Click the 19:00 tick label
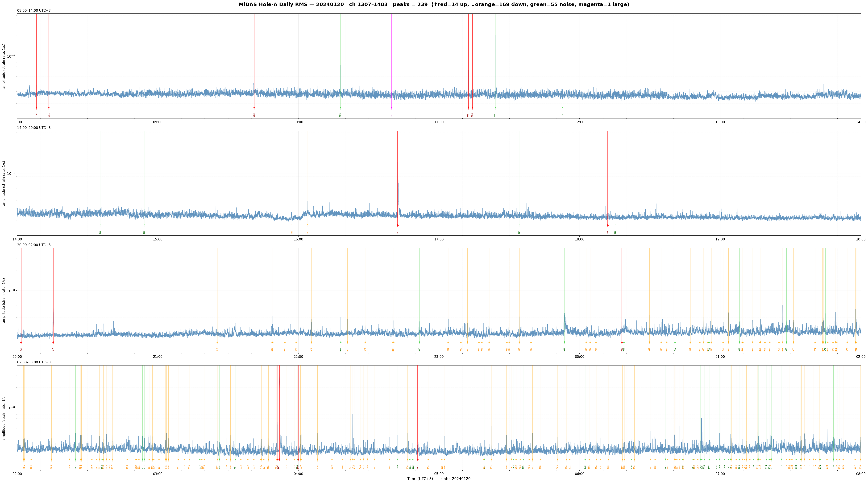The width and height of the screenshot is (868, 483). coord(720,239)
